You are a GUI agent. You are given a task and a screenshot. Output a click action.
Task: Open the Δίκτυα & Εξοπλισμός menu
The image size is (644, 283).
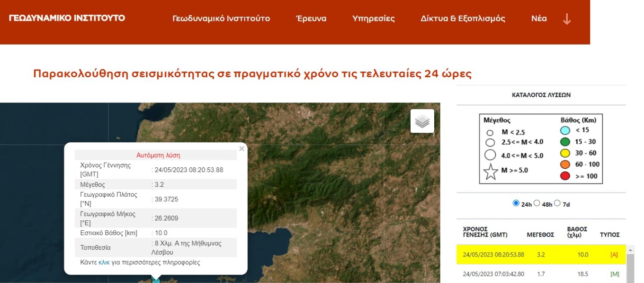463,19
